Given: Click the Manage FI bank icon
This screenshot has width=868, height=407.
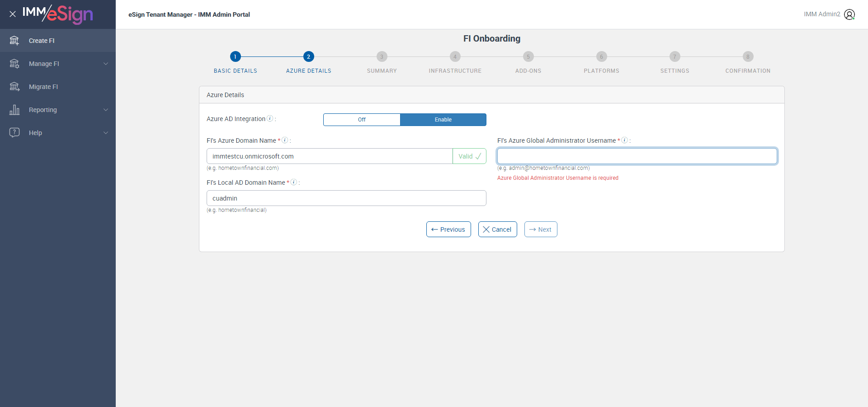Looking at the screenshot, I should tap(14, 64).
